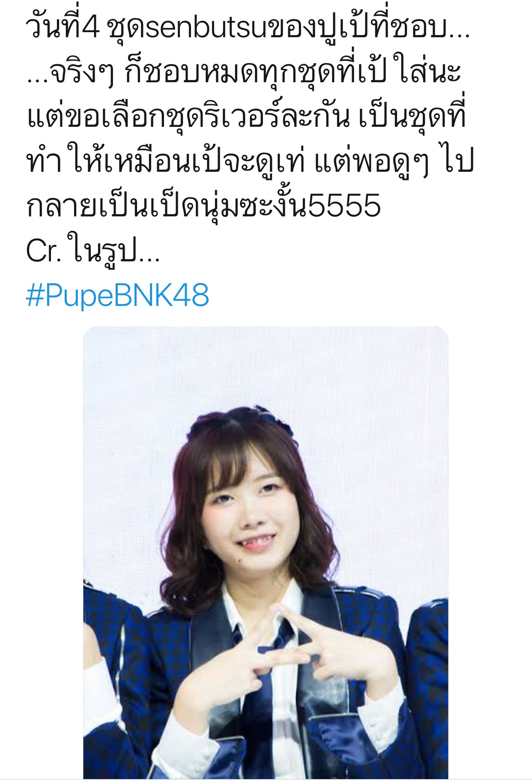The height and width of the screenshot is (782, 532).
Task: Tap the line starting แต่ขอเลือกชุดริเวอร์
Action: coord(246,117)
